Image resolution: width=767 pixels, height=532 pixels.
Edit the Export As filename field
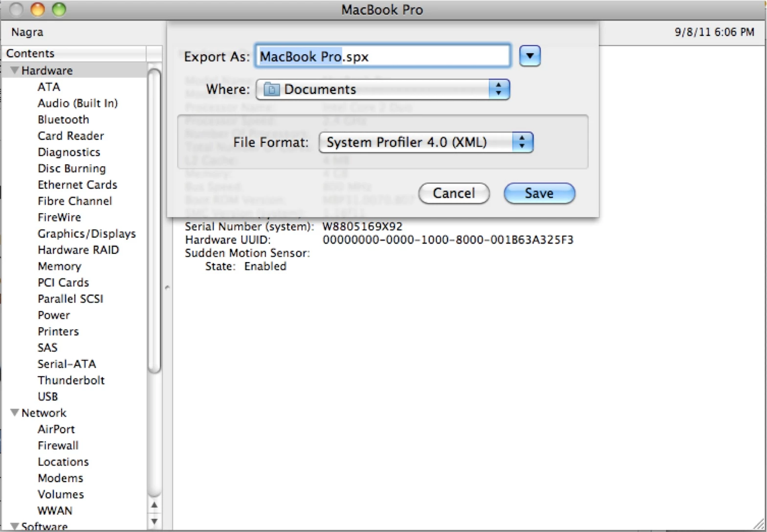click(383, 56)
